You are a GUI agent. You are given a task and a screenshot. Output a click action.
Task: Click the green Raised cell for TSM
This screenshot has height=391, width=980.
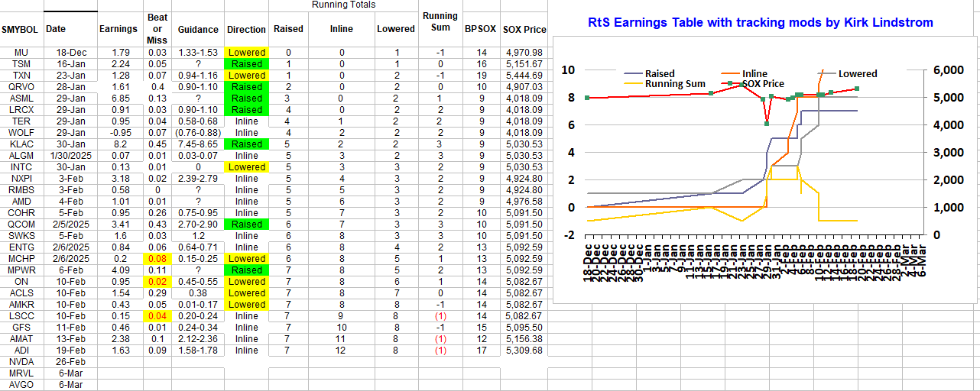pos(247,64)
